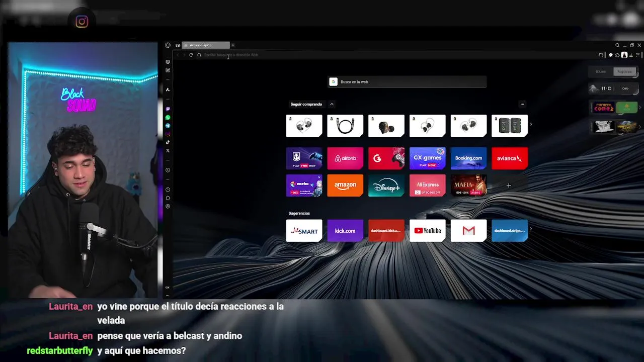Open the kick.com suggestion tile
Image resolution: width=644 pixels, height=362 pixels.
pos(345,231)
